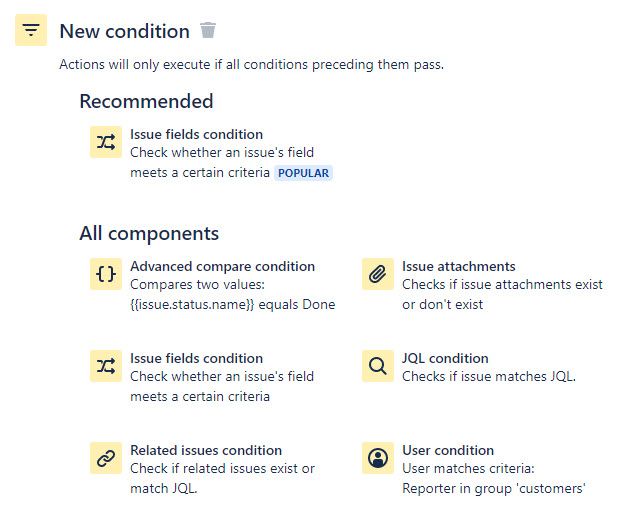Click the POPULAR badge

[303, 173]
